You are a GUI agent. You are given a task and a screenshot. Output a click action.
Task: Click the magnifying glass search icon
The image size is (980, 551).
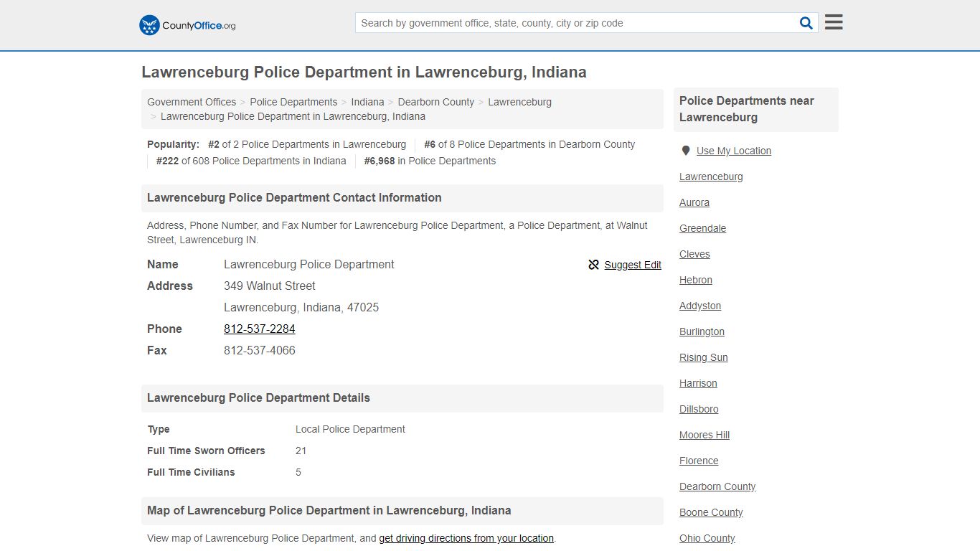(x=806, y=23)
